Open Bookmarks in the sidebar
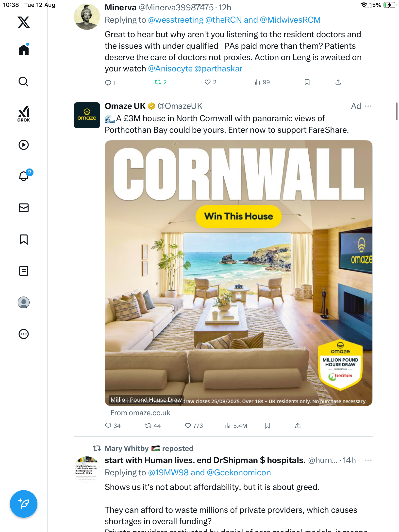This screenshot has width=399, height=532. tap(24, 239)
